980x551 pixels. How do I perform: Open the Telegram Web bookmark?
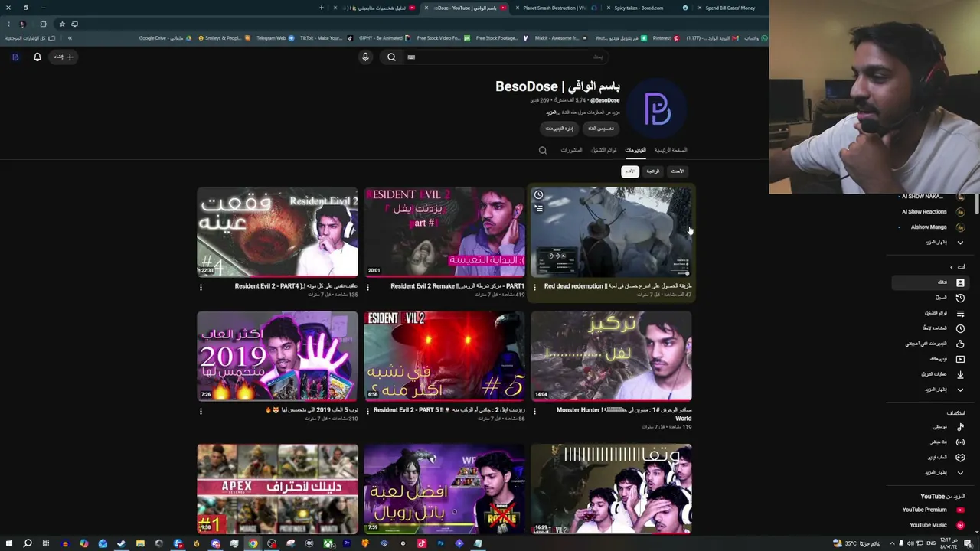click(x=275, y=38)
